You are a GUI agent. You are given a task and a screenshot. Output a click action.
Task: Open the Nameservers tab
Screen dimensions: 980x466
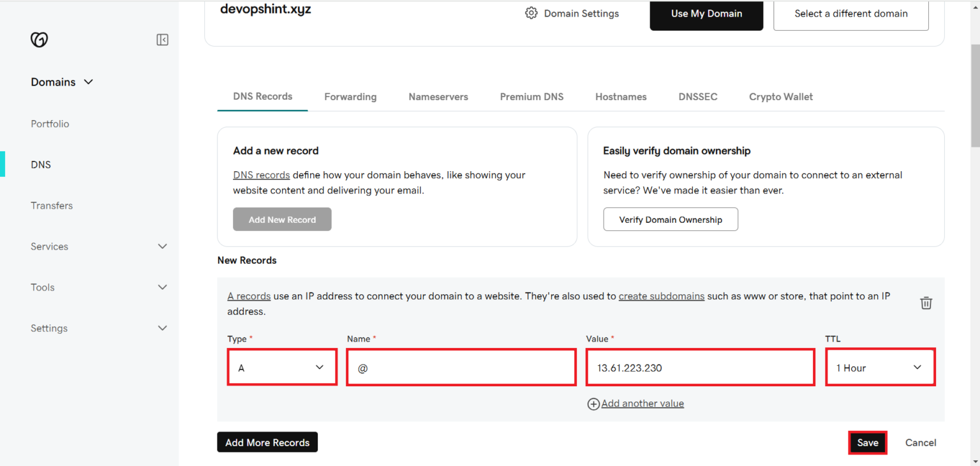coord(438,96)
